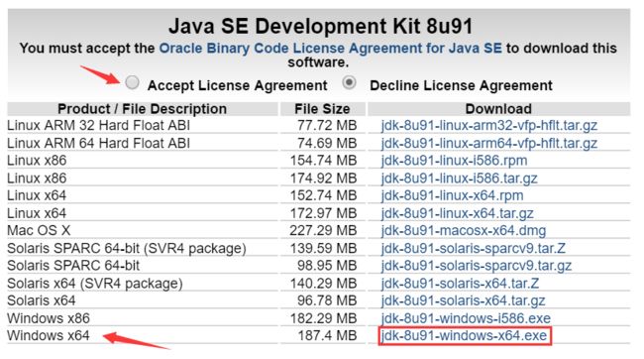Click the Java SE Development Kit 8u91 heading
Screen dimensions: 644x359
click(321, 26)
